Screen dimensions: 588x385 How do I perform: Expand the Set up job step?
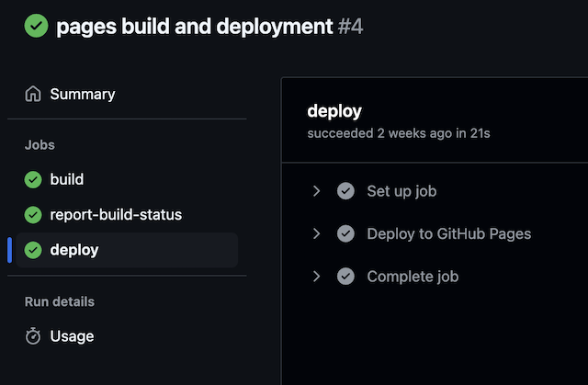click(x=316, y=191)
